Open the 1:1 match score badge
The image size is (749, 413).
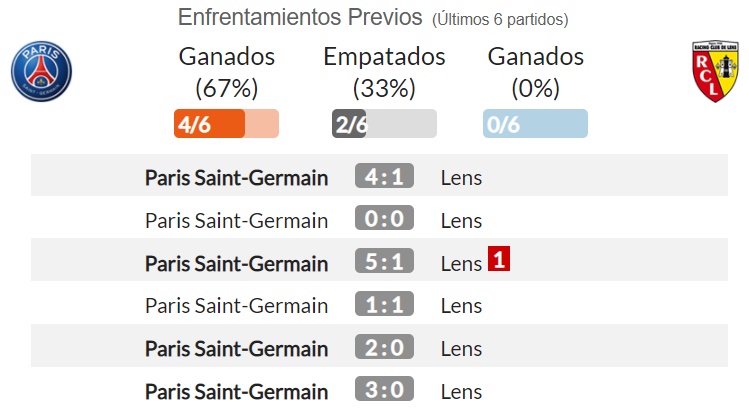click(x=384, y=304)
